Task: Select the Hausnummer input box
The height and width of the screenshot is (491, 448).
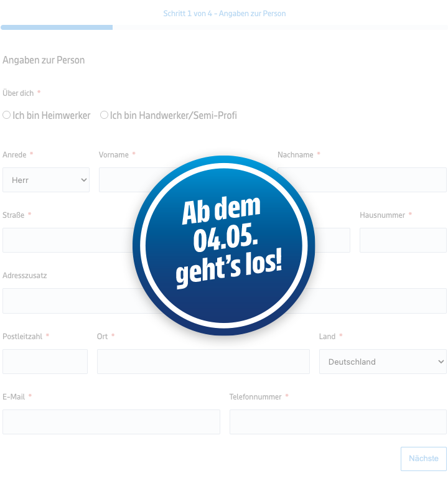Action: (x=403, y=240)
